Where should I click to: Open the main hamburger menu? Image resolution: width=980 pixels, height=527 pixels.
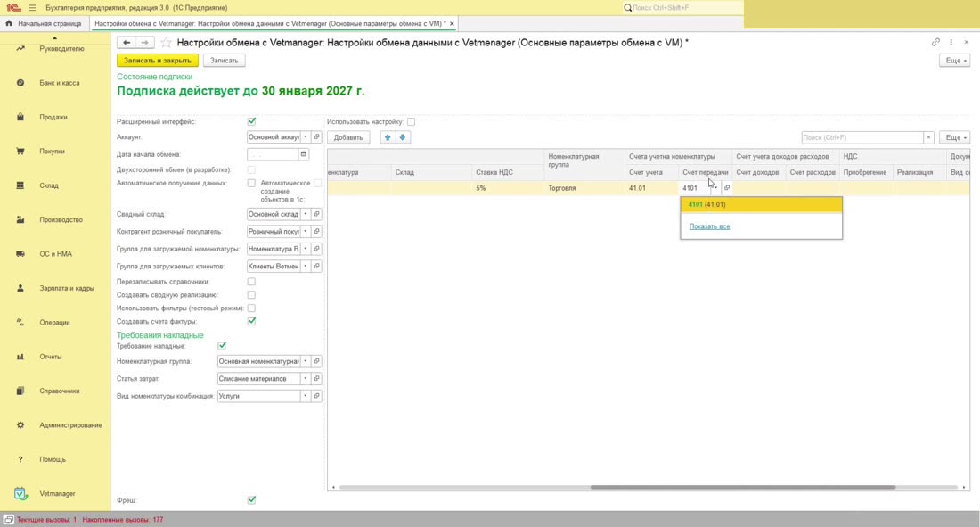32,7
